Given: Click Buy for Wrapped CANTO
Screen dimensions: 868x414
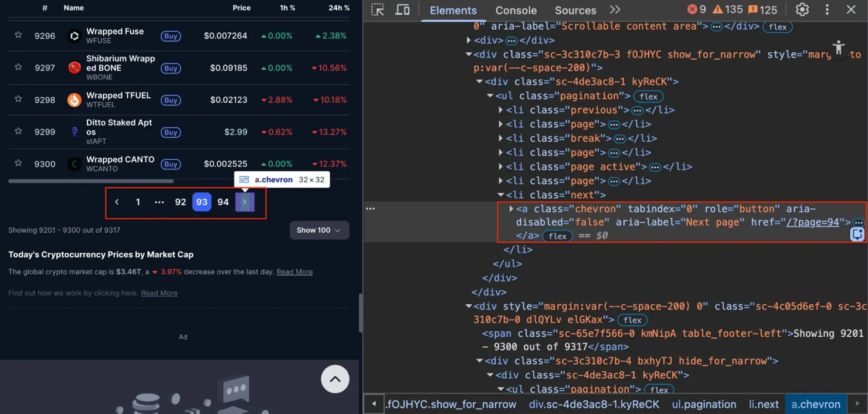Looking at the screenshot, I should click(x=171, y=164).
